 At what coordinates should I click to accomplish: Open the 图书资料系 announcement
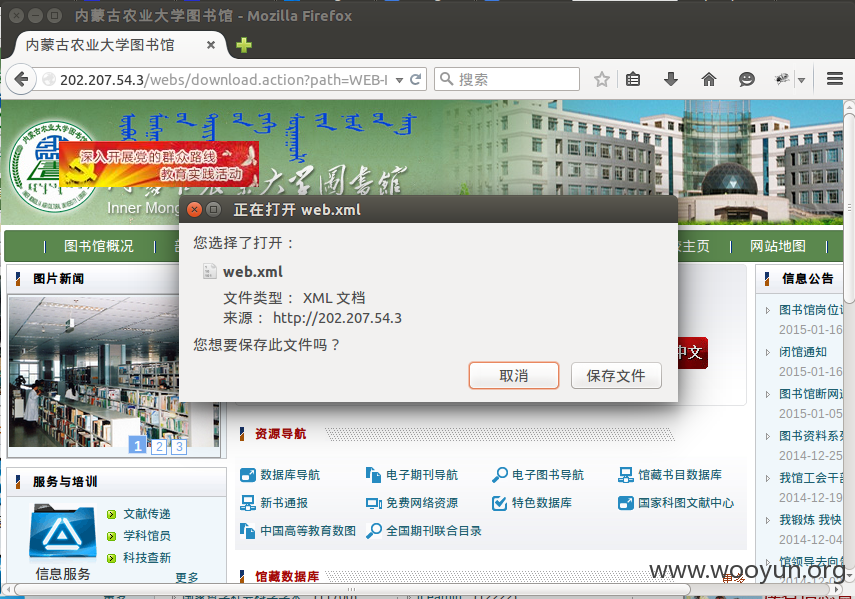click(x=811, y=436)
